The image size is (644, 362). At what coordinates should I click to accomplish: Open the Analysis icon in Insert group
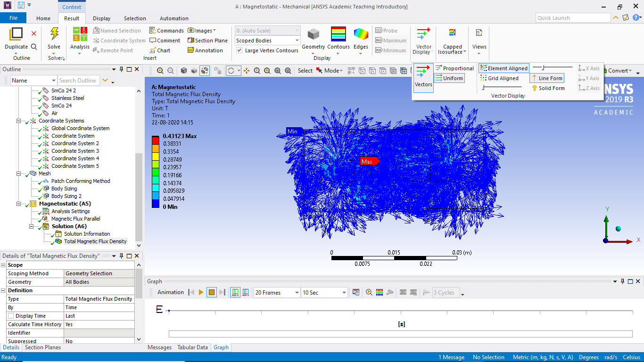pos(80,34)
